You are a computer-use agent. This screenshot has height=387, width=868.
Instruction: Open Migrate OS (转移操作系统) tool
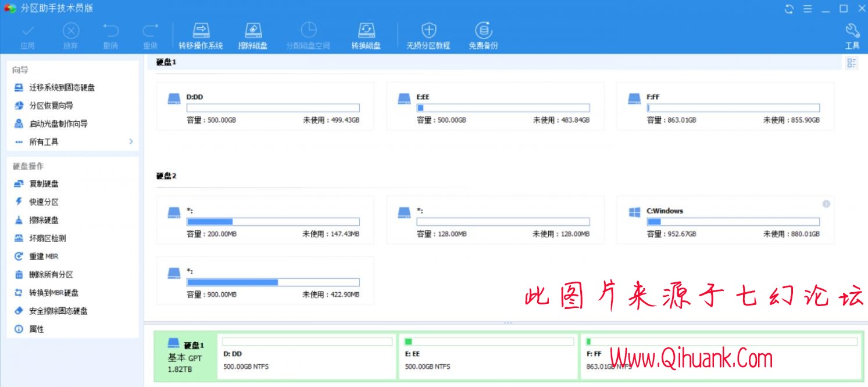(201, 36)
